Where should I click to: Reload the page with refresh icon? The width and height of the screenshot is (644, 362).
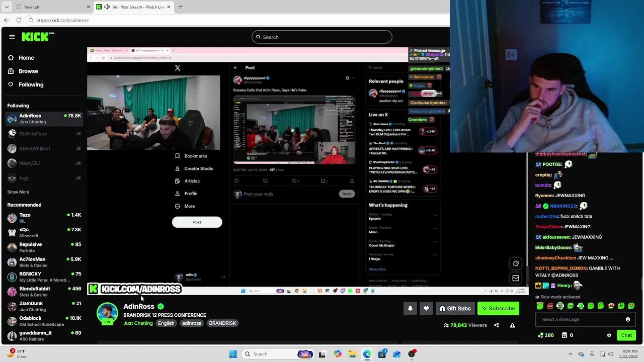pos(19,20)
